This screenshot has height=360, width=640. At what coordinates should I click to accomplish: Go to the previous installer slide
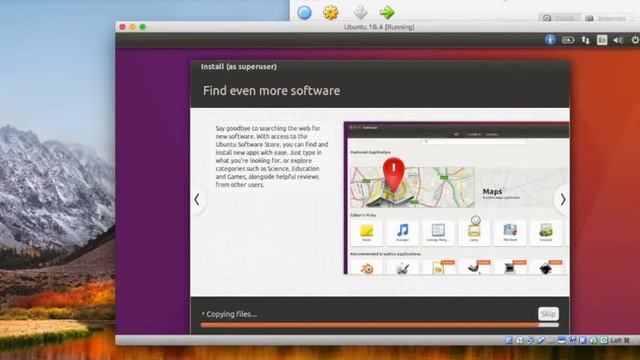click(x=197, y=199)
